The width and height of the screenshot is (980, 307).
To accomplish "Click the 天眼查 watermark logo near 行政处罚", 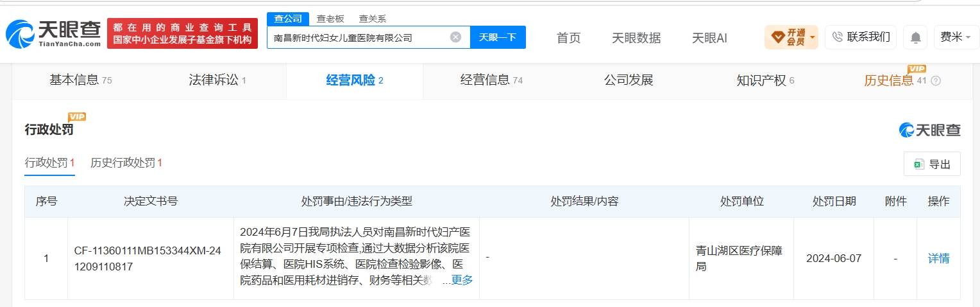I will click(x=929, y=130).
